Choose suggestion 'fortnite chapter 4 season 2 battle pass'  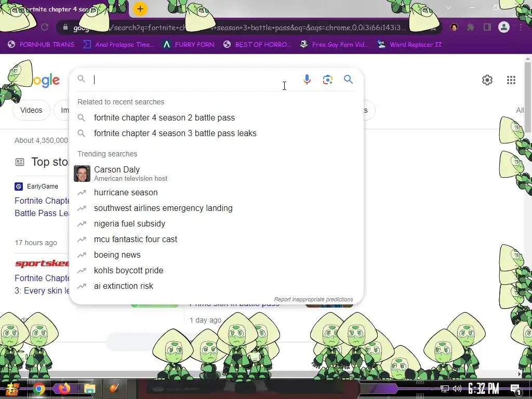click(x=164, y=118)
